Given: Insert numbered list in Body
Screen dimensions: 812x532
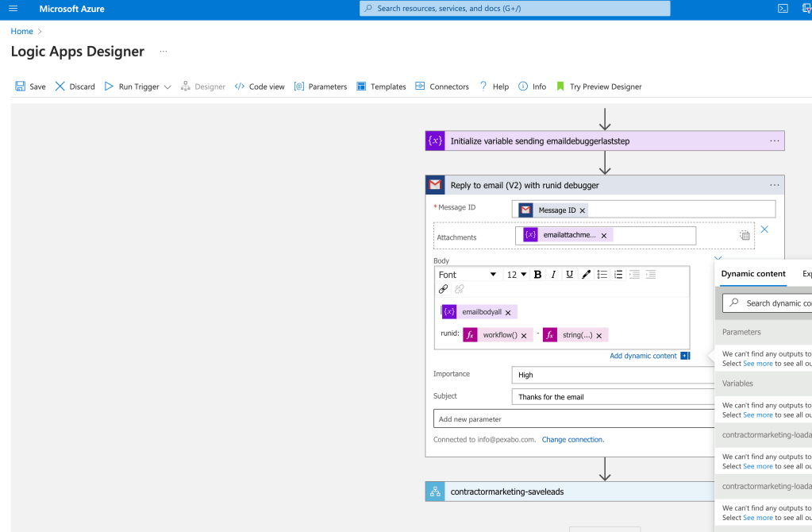Looking at the screenshot, I should (618, 275).
